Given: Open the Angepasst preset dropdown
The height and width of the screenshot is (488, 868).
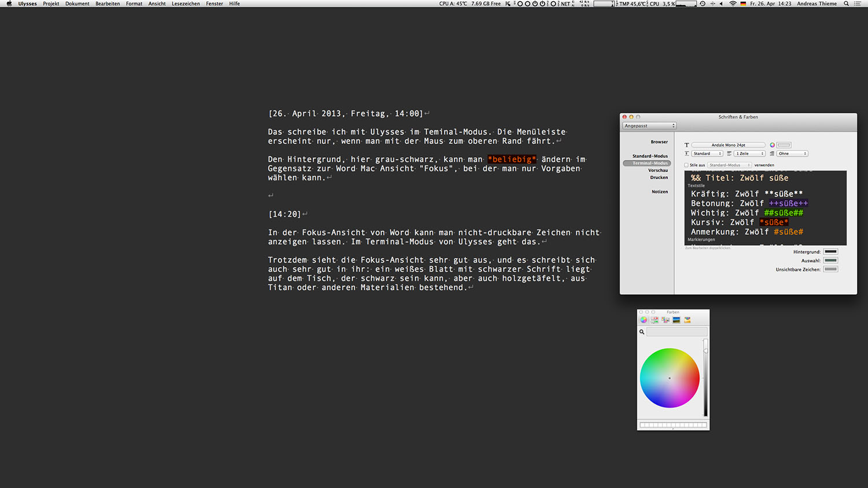Looking at the screenshot, I should [649, 125].
